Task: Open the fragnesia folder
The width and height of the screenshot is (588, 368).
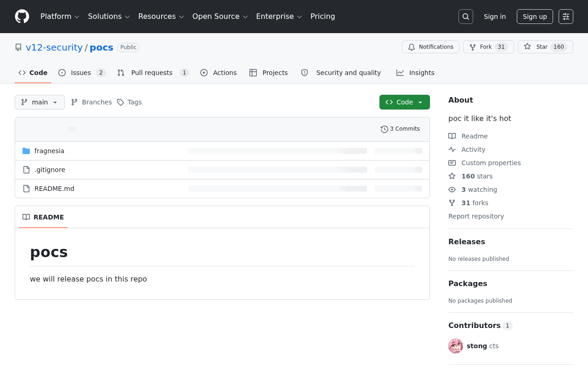Action: pos(49,151)
